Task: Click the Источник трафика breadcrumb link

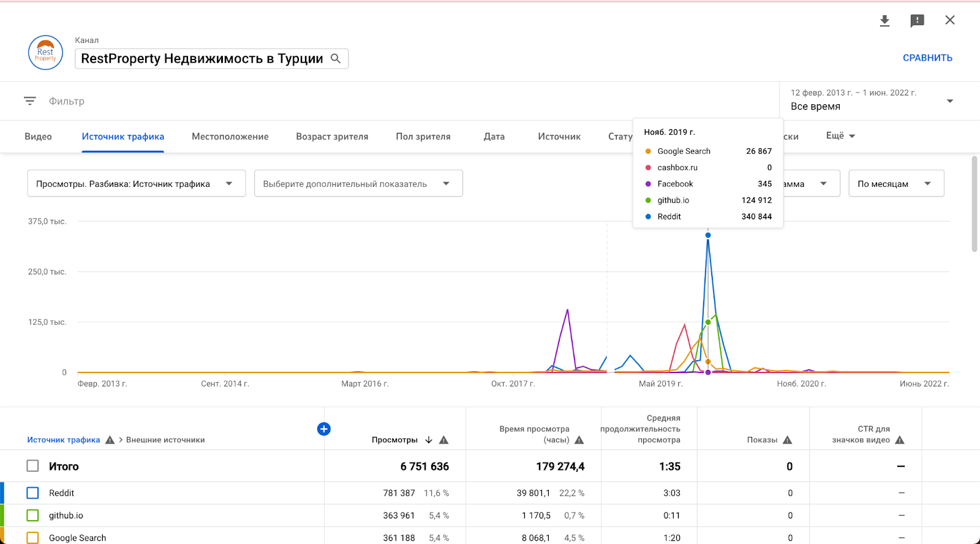Action: click(x=64, y=440)
